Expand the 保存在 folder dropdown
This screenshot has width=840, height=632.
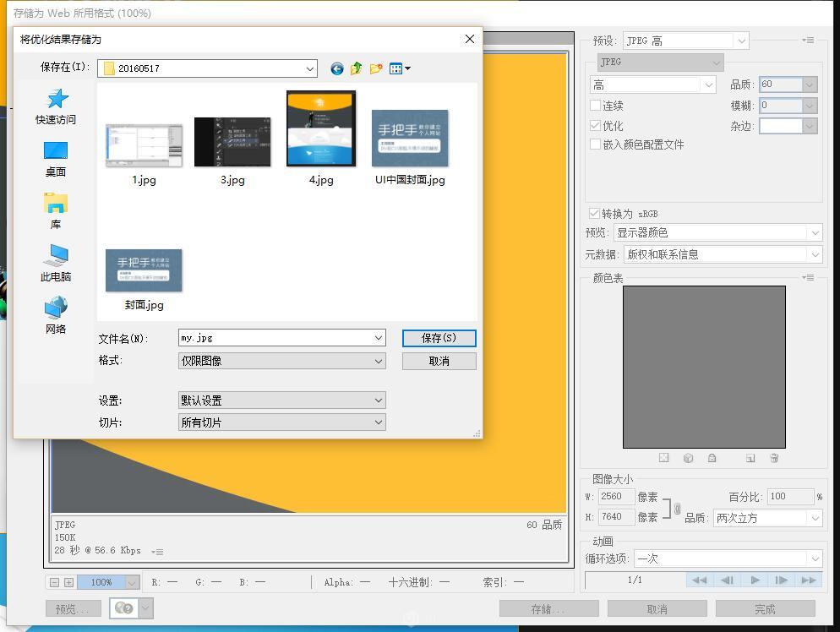tap(309, 68)
